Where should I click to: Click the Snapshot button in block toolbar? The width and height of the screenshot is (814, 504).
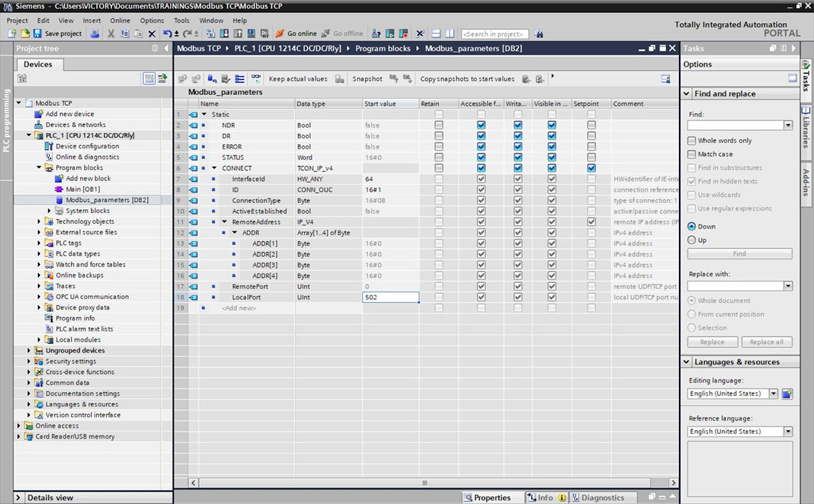pyautogui.click(x=367, y=79)
